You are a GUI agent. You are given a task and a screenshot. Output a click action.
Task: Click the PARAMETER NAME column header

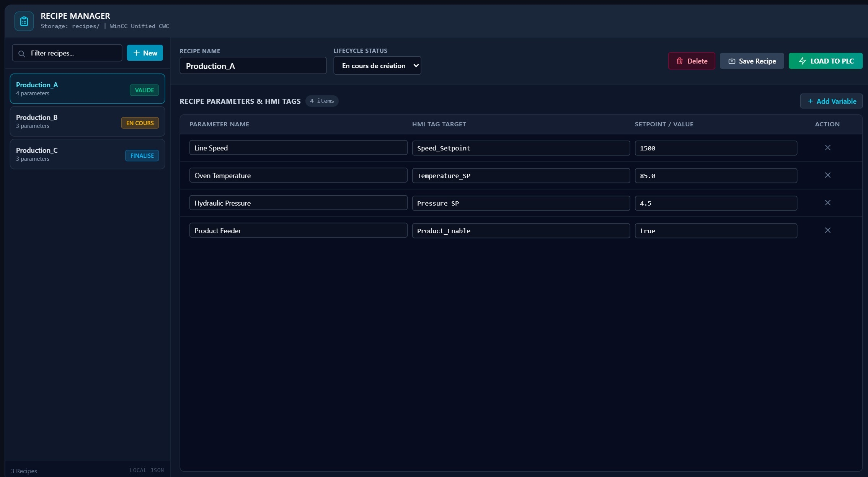click(x=219, y=124)
